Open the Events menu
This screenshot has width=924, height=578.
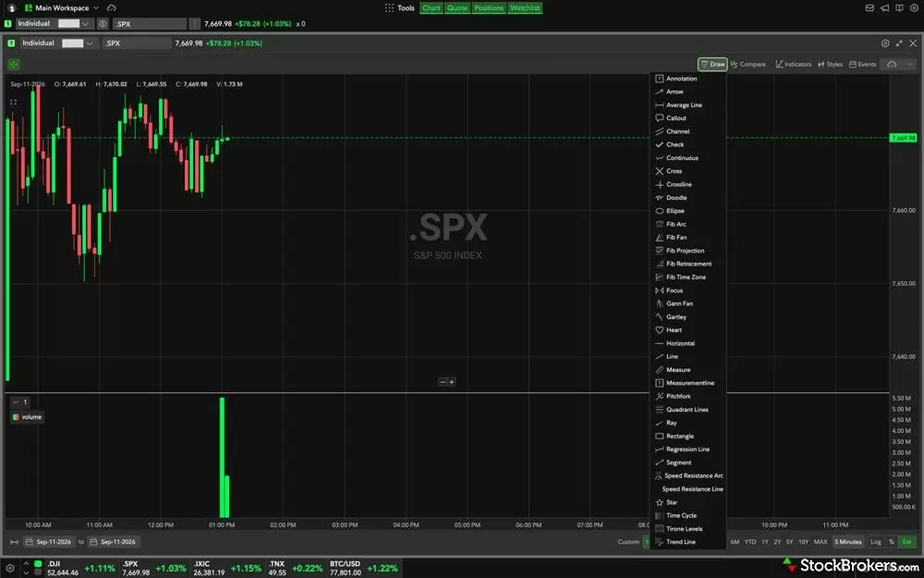click(862, 65)
